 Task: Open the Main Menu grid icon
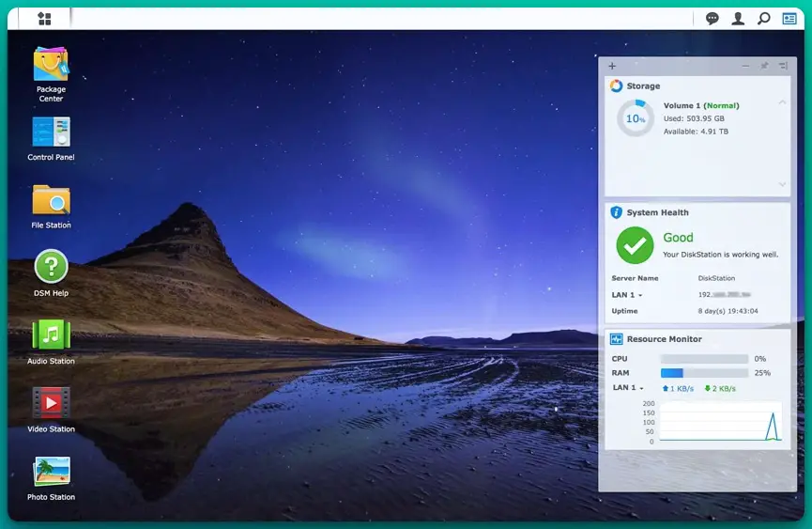44,18
